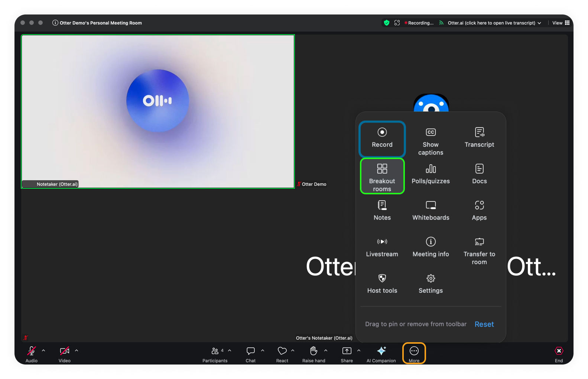588x379 pixels.
Task: Click the green encryption shield icon
Action: point(387,23)
